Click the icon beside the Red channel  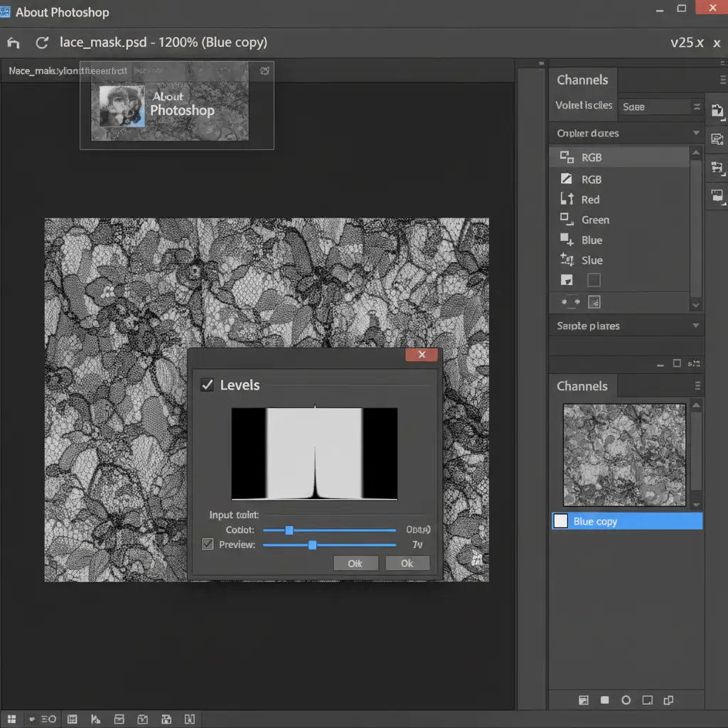pyautogui.click(x=567, y=199)
